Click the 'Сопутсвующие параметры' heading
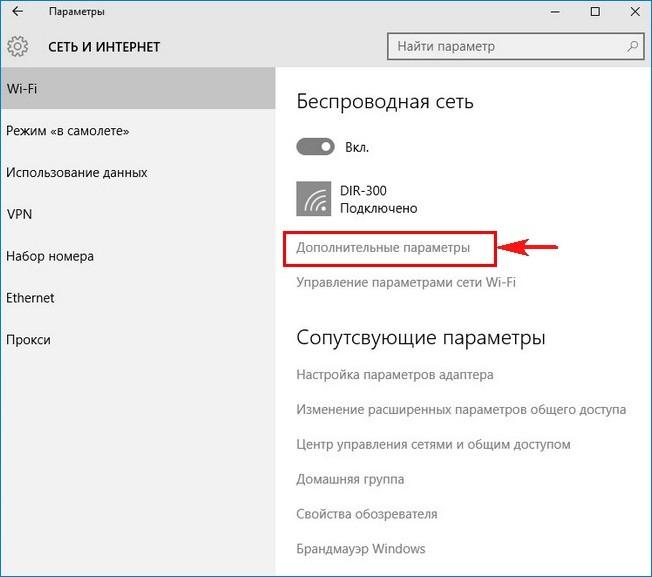This screenshot has width=652, height=577. [420, 338]
